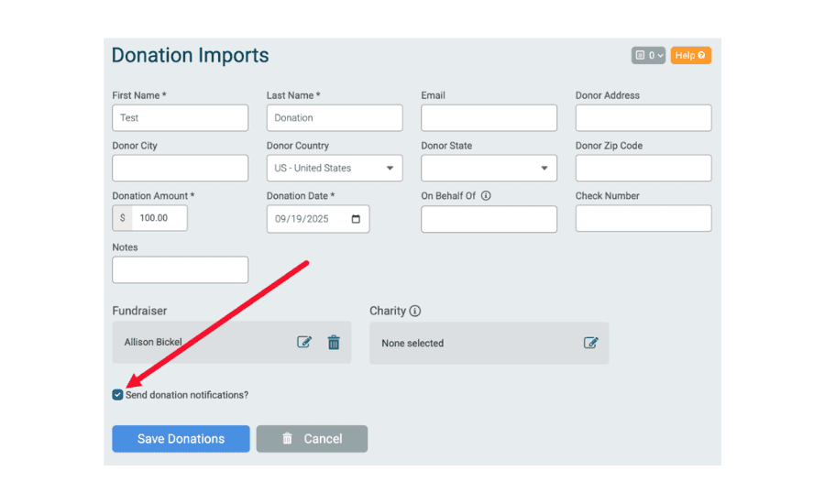Open the Help button
The height and width of the screenshot is (504, 825).
[690, 56]
